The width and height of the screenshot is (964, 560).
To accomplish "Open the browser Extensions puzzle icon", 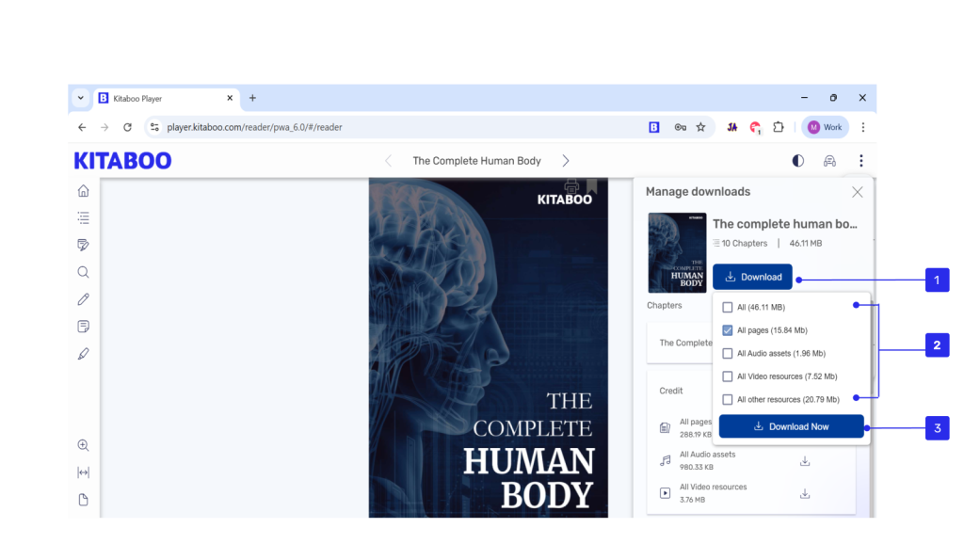I will [779, 127].
